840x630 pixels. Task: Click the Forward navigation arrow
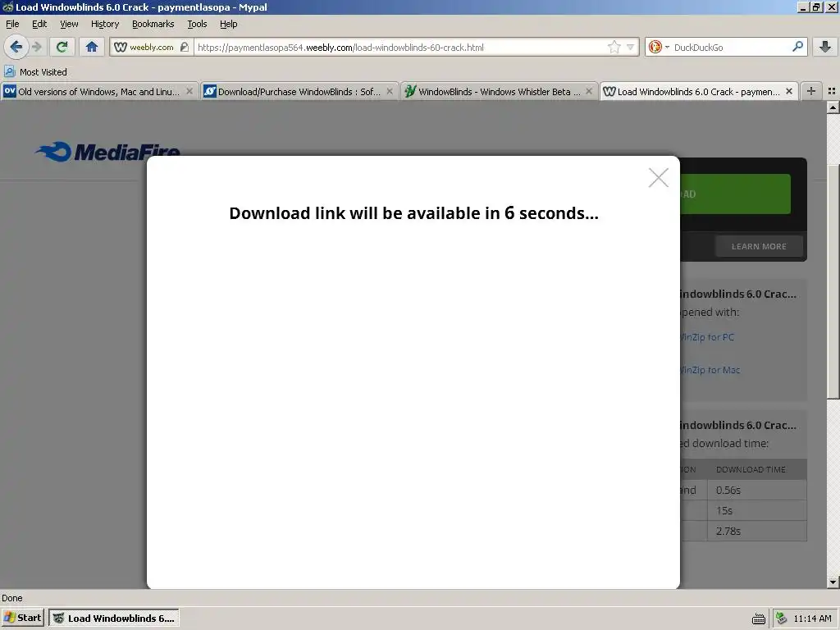37,47
